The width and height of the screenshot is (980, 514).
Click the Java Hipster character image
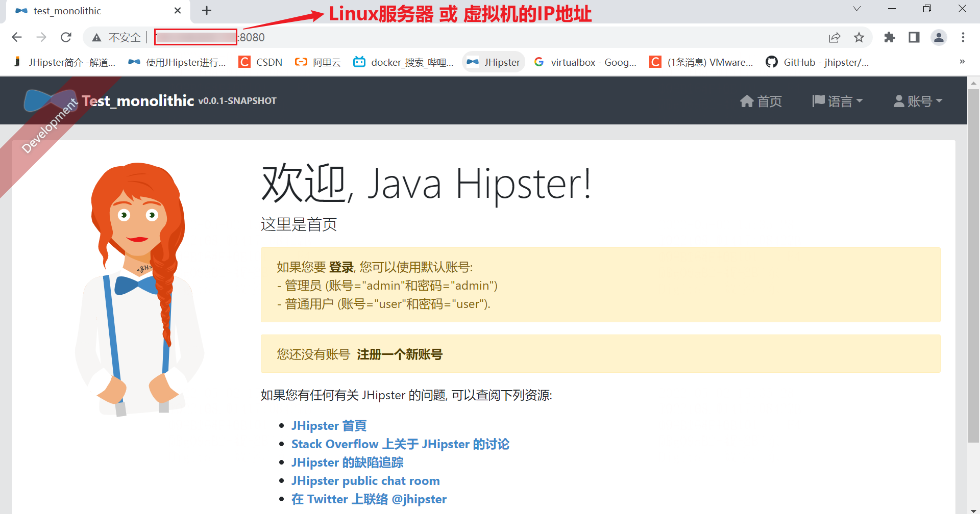tap(139, 289)
